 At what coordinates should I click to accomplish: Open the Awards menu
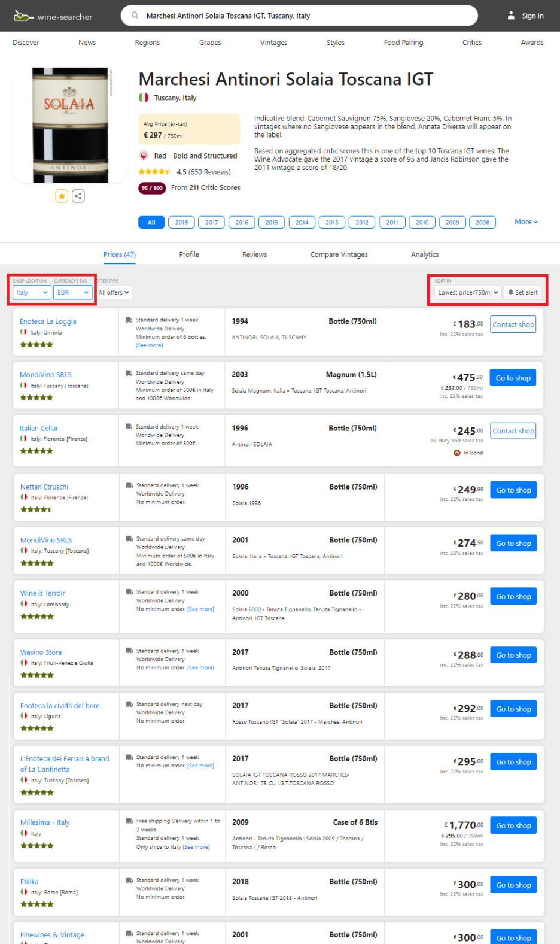pyautogui.click(x=532, y=43)
